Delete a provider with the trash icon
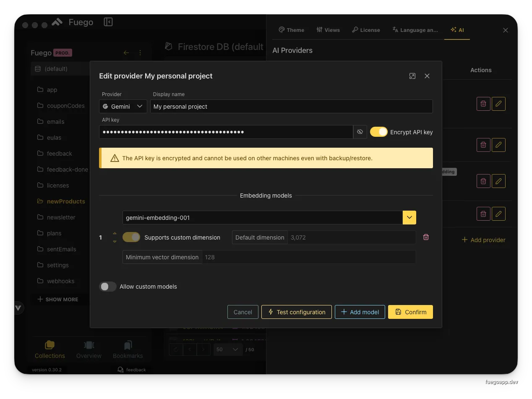 [x=483, y=104]
